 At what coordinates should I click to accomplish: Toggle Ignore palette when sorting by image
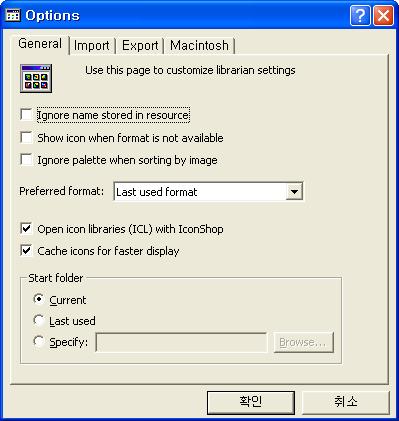[x=26, y=160]
